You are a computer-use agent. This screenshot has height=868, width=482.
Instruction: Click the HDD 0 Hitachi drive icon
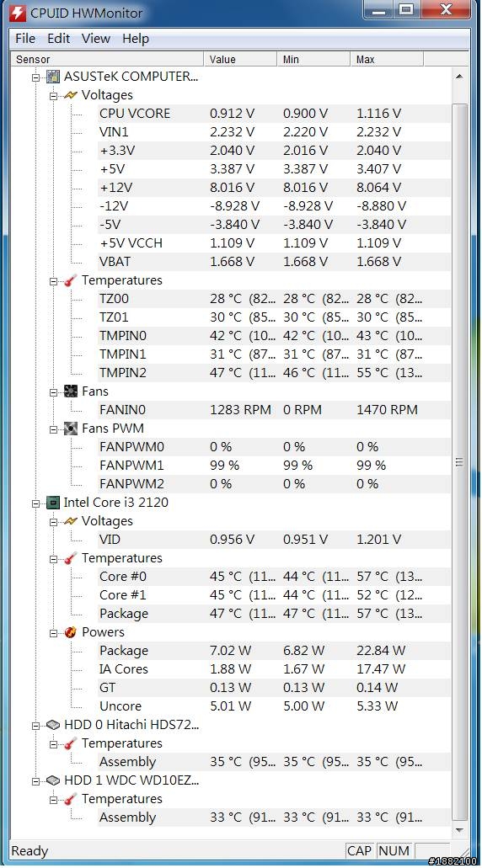53,725
